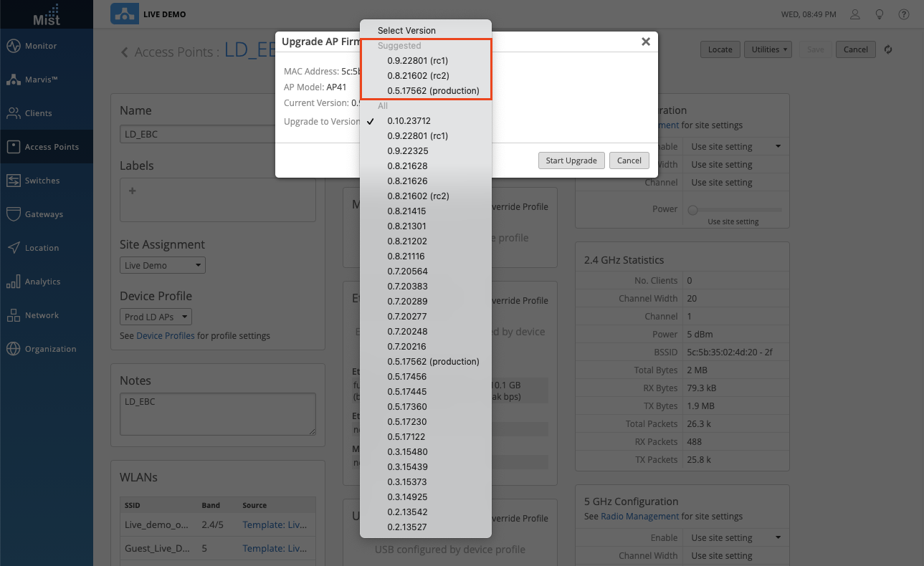Click the refresh icon beside Cancel
The width and height of the screenshot is (924, 566).
888,49
